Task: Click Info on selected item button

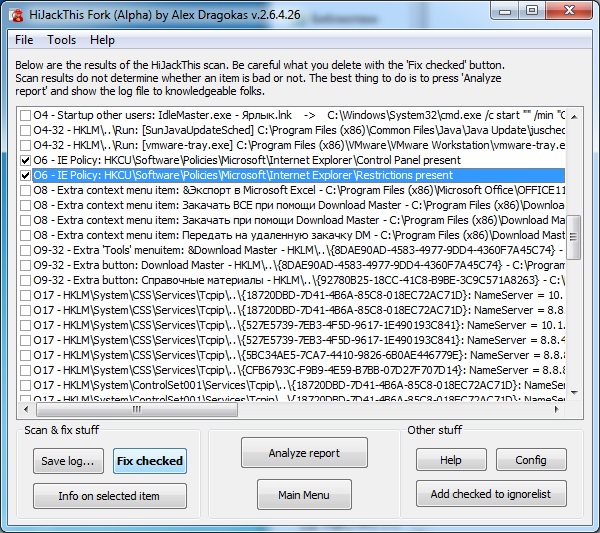Action: [x=110, y=496]
